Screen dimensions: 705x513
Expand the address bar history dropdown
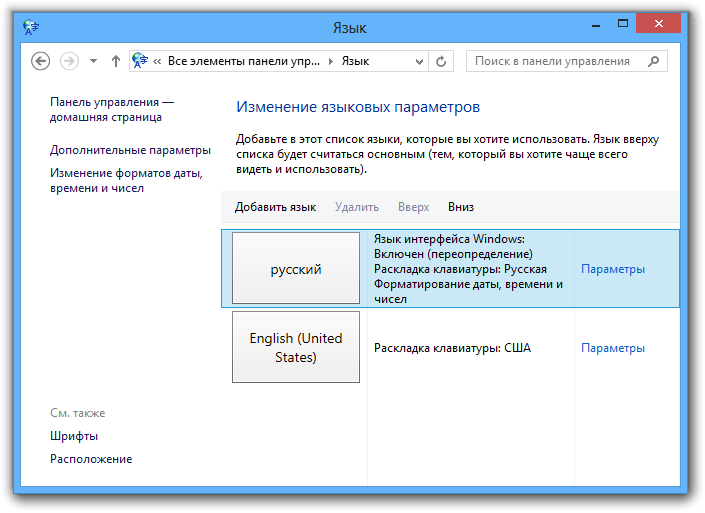415,61
